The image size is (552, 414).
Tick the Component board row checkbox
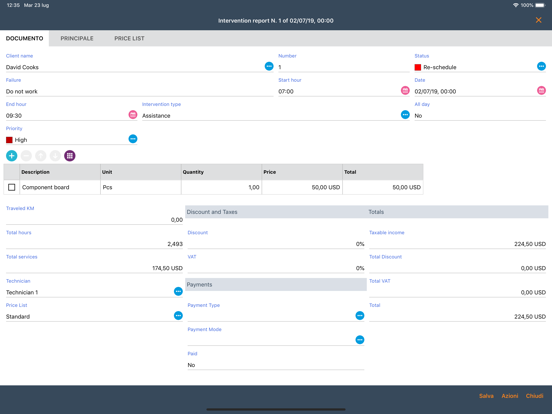(x=12, y=187)
